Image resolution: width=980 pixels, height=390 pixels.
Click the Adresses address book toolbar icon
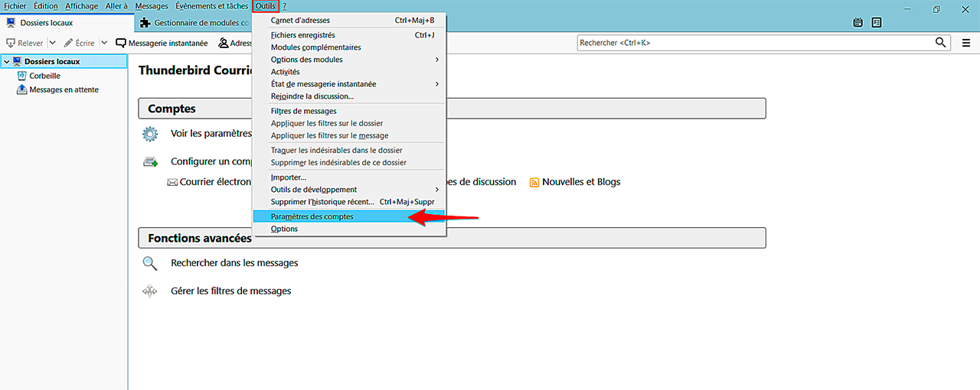(224, 44)
